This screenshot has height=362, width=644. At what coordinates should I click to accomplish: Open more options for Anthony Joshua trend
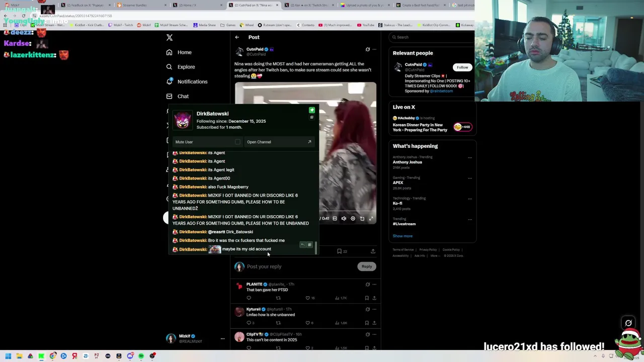pyautogui.click(x=470, y=157)
